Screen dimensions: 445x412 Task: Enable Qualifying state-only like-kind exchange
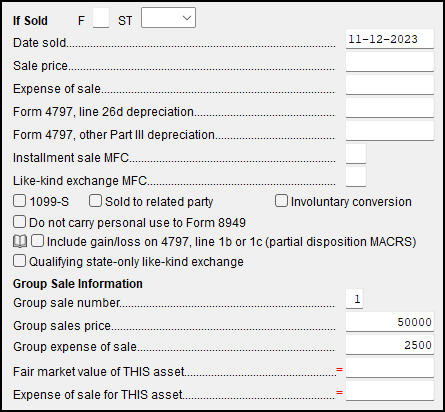19,261
